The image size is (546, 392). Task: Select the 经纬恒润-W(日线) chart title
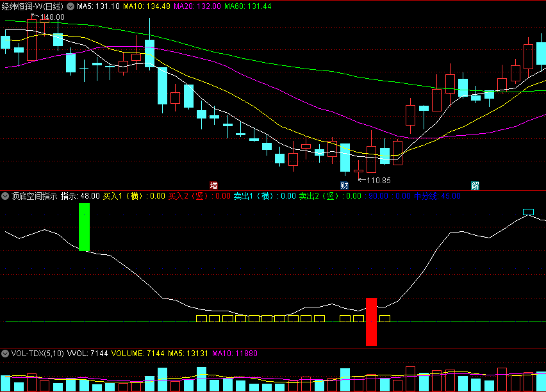[x=33, y=6]
